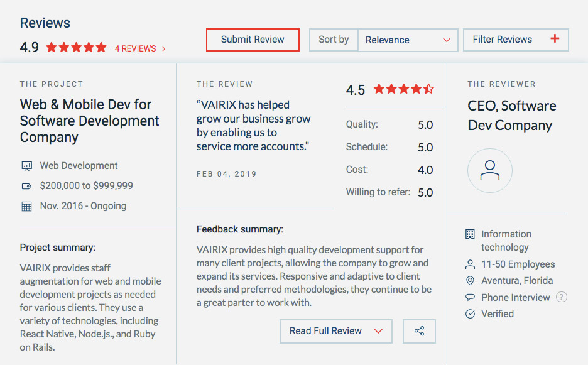Image resolution: width=588 pixels, height=365 pixels.
Task: Click the '11-50 Employees' text
Action: coord(518,264)
